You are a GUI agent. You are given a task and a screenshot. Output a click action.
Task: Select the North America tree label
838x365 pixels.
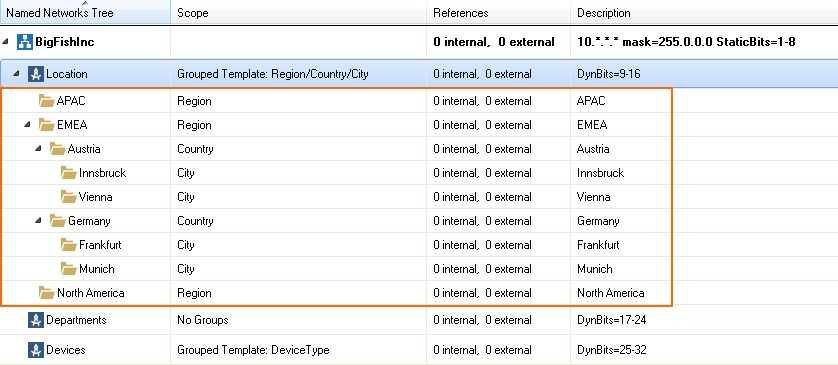[91, 293]
